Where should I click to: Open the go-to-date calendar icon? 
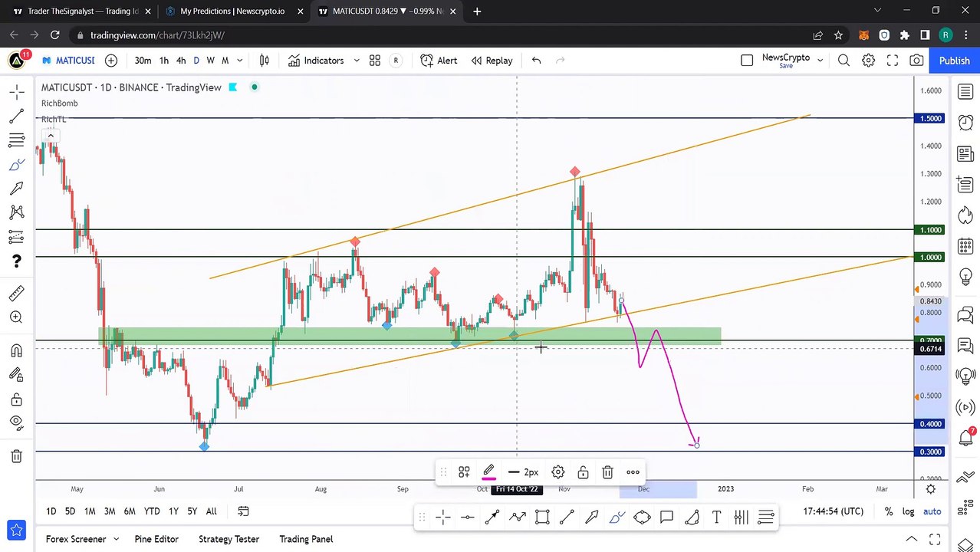(243, 511)
